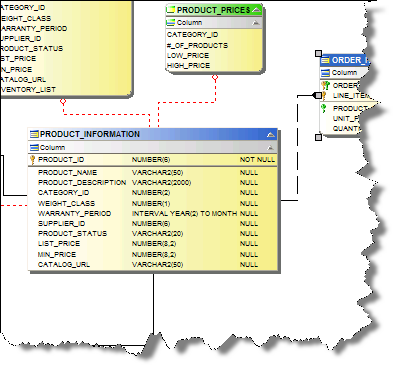Select the PRODUCT_NAME column row
The width and height of the screenshot is (393, 365).
point(153,173)
